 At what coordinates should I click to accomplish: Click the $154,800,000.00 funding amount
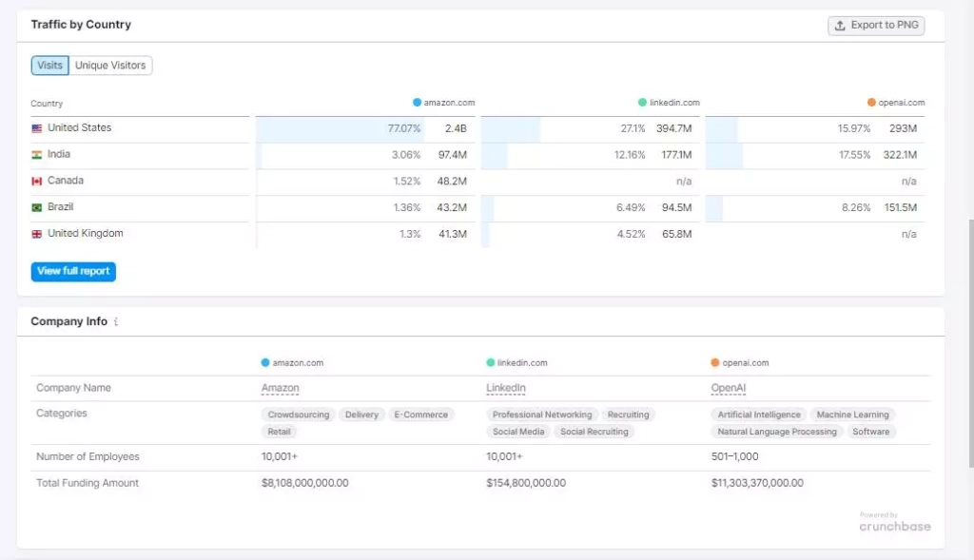pyautogui.click(x=526, y=483)
